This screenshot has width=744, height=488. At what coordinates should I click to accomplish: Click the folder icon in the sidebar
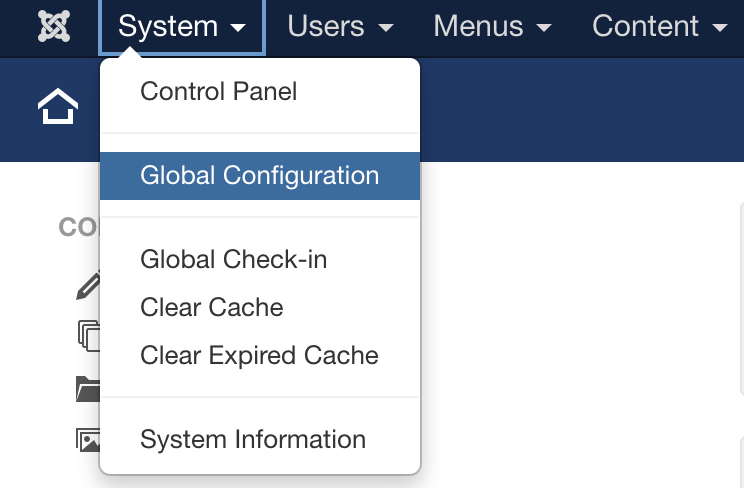[x=88, y=388]
